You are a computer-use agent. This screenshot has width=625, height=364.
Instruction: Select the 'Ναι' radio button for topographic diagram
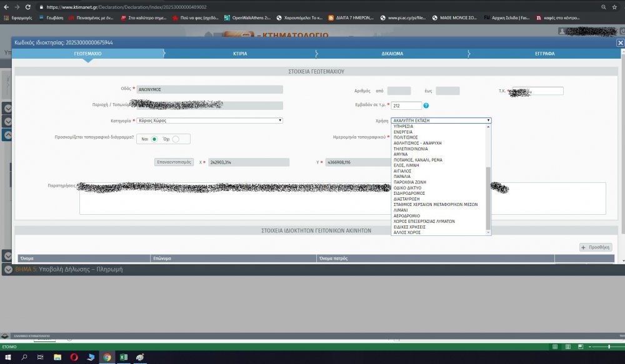[x=154, y=139]
